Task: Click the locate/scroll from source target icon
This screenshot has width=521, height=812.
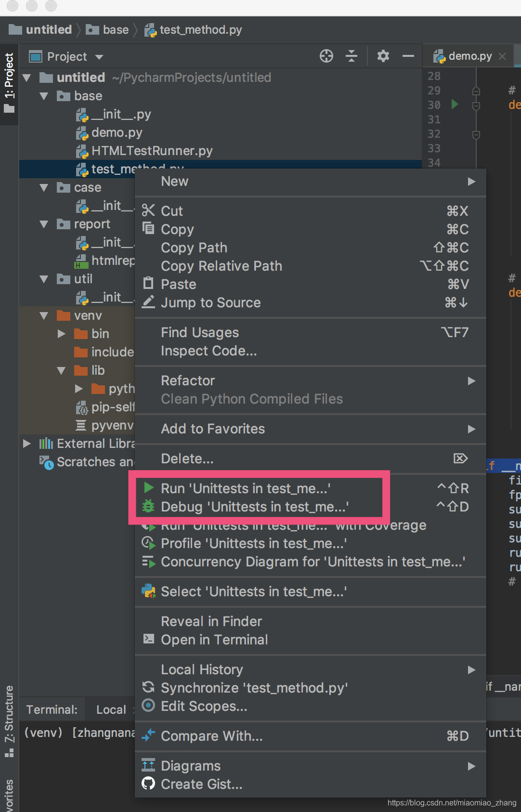Action: [326, 56]
